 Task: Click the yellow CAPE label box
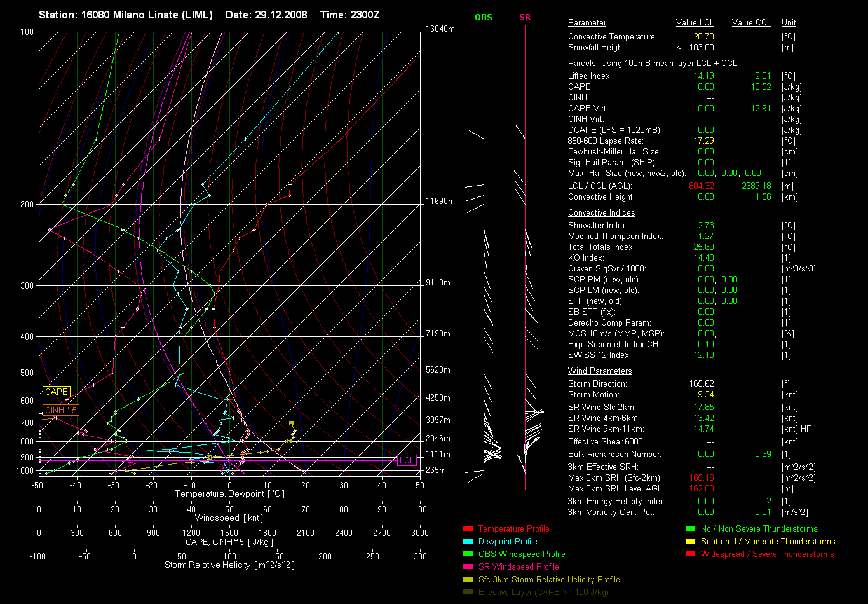(57, 392)
